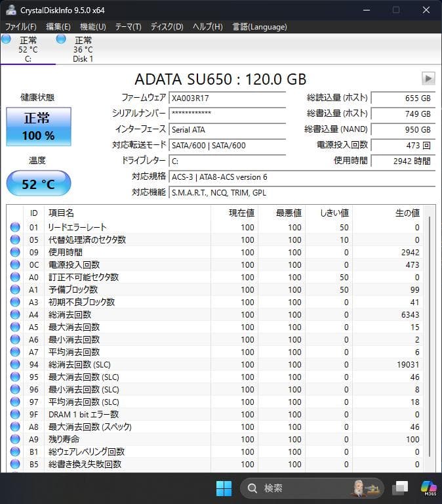Click the status orb for A9 残り寿命
This screenshot has height=504, width=442.
tap(15, 439)
